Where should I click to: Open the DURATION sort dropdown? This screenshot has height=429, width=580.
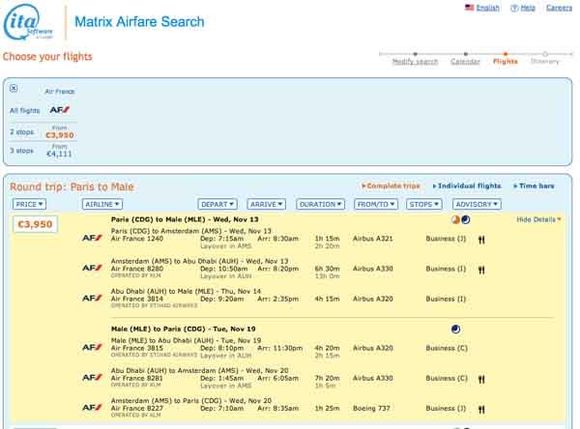(320, 204)
